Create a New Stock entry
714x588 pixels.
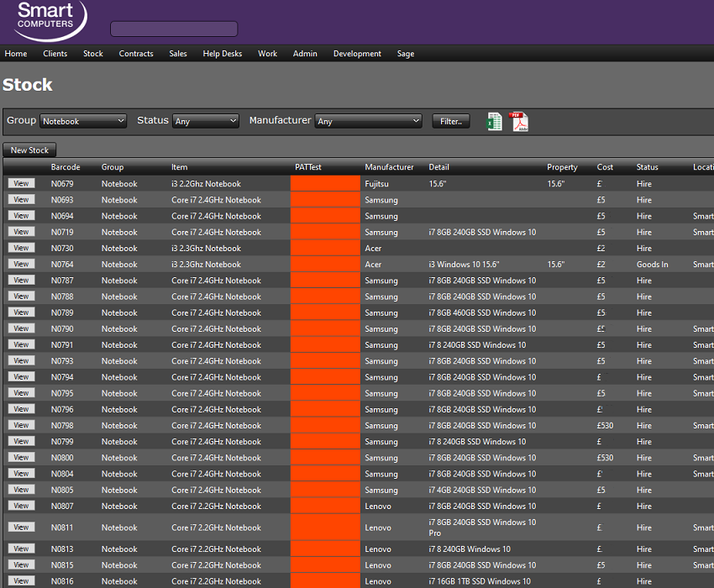[29, 150]
